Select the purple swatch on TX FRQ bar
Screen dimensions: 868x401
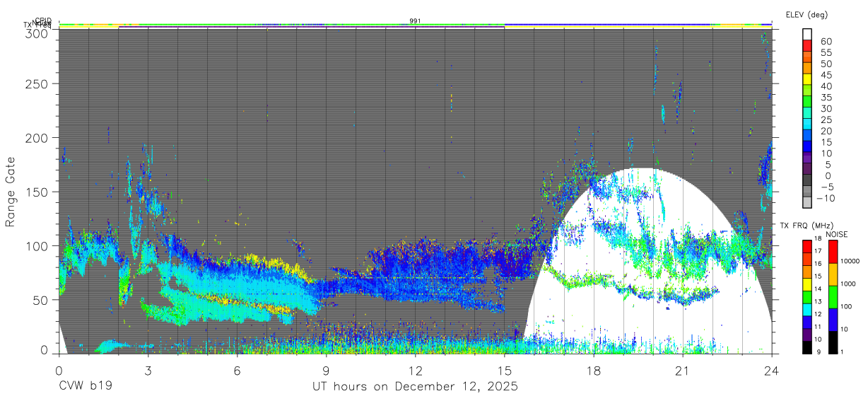[x=807, y=335]
